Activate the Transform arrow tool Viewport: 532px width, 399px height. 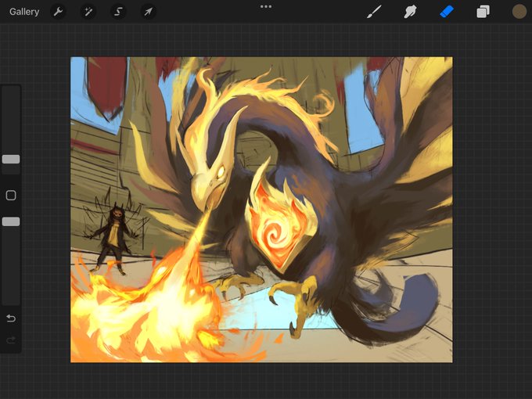point(149,12)
